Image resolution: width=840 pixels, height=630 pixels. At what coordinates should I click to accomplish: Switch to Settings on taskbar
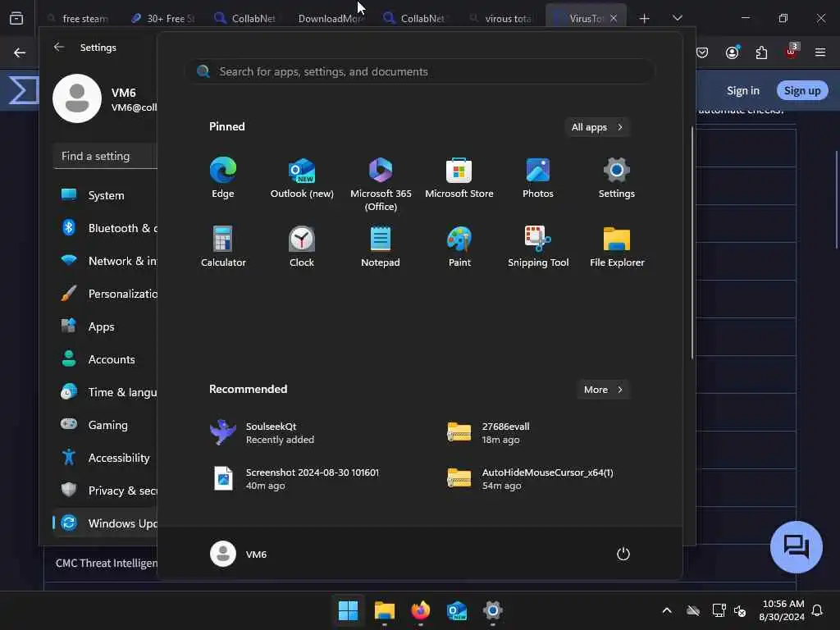[493, 610]
